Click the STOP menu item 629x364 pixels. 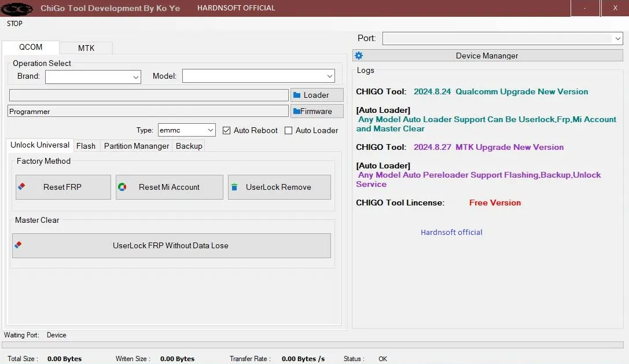14,24
